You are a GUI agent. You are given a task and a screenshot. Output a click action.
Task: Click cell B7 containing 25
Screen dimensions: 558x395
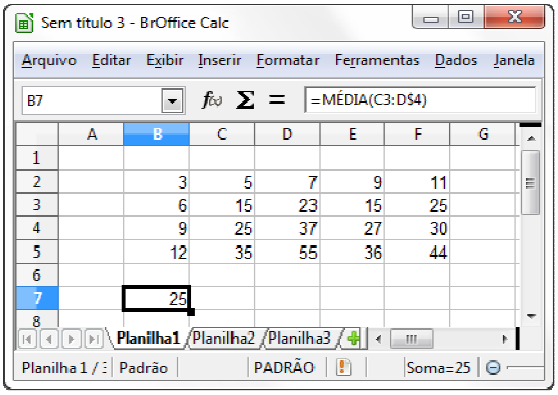[157, 298]
